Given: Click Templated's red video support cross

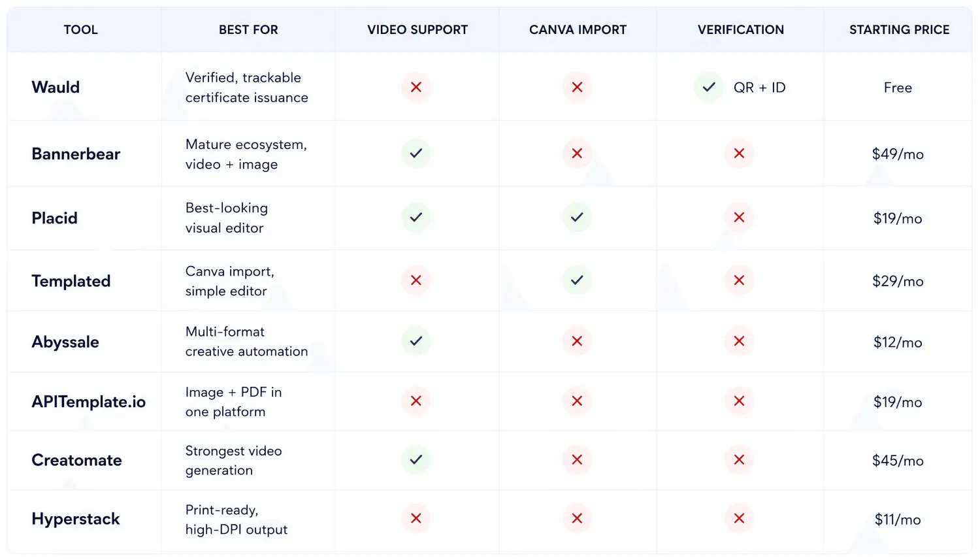Looking at the screenshot, I should point(416,280).
